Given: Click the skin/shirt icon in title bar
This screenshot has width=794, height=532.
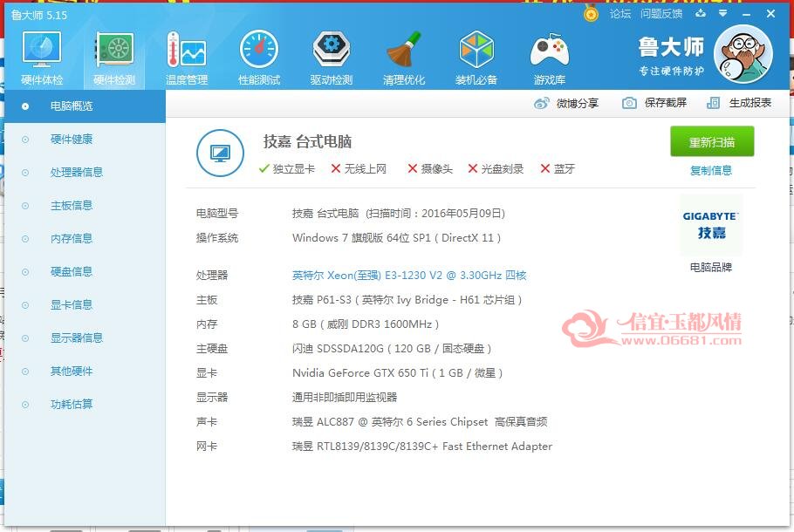Looking at the screenshot, I should (x=701, y=13).
